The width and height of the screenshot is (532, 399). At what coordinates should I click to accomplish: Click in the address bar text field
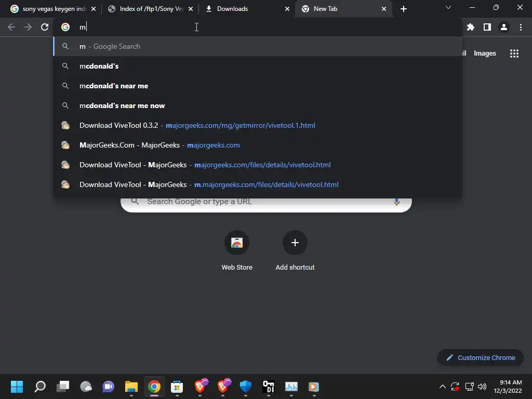[258, 27]
